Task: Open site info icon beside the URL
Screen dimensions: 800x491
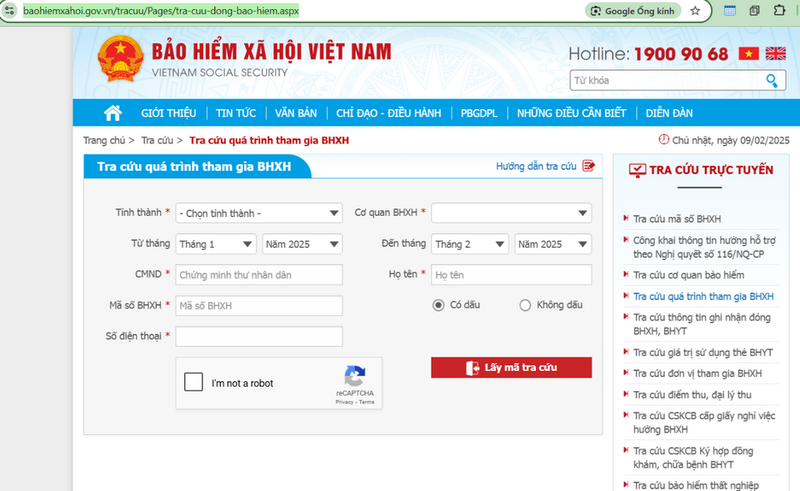Action: point(10,10)
